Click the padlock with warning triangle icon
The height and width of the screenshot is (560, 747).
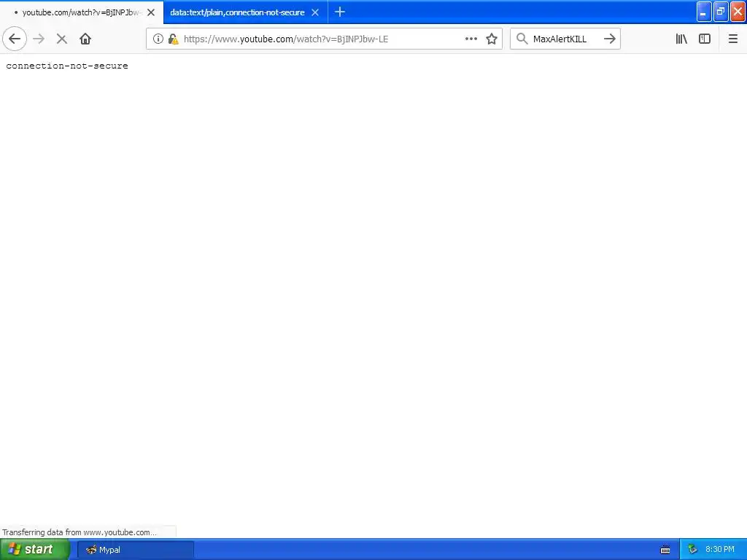(x=174, y=39)
